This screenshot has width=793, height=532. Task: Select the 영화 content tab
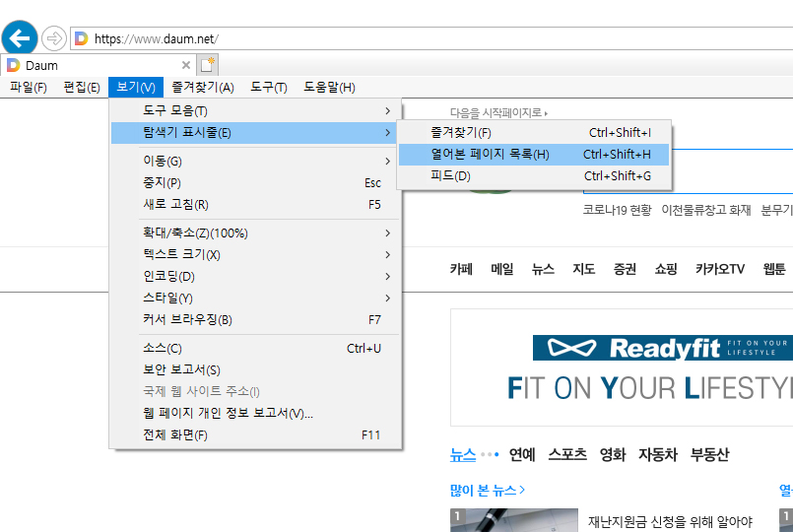(613, 454)
